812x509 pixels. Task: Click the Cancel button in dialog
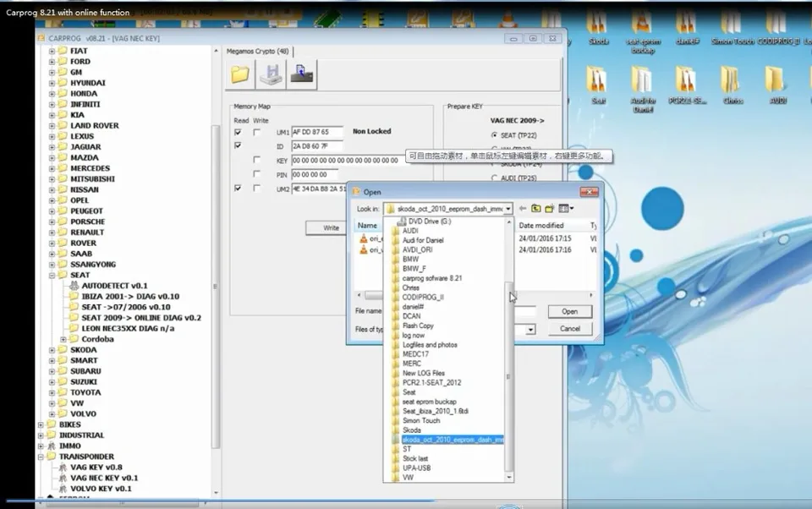pyautogui.click(x=569, y=329)
